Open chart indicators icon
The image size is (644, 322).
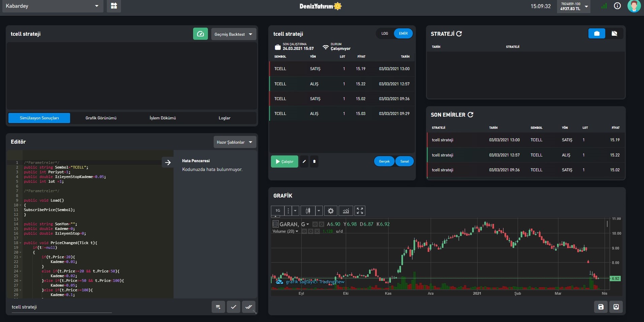click(x=346, y=211)
